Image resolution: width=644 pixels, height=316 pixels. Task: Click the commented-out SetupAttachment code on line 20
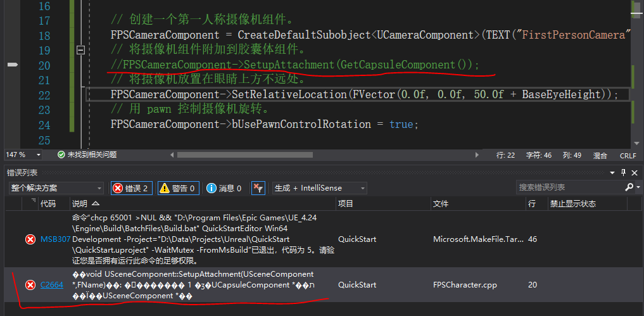click(295, 65)
